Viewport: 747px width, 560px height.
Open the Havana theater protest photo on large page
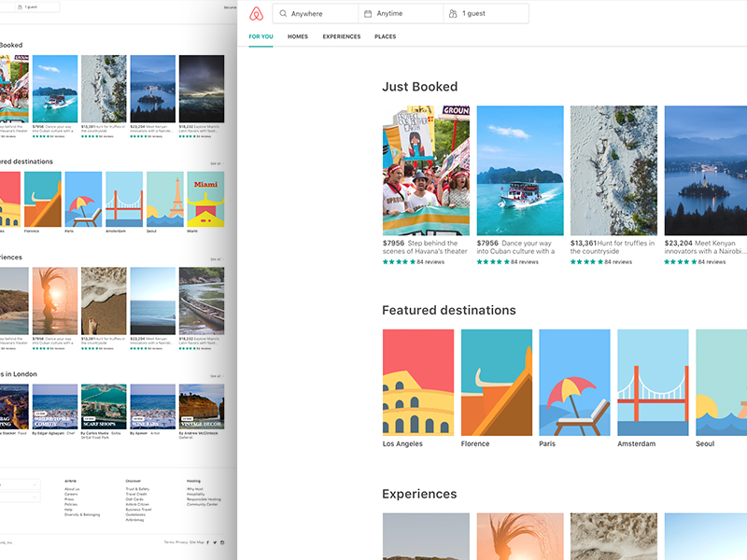(426, 171)
